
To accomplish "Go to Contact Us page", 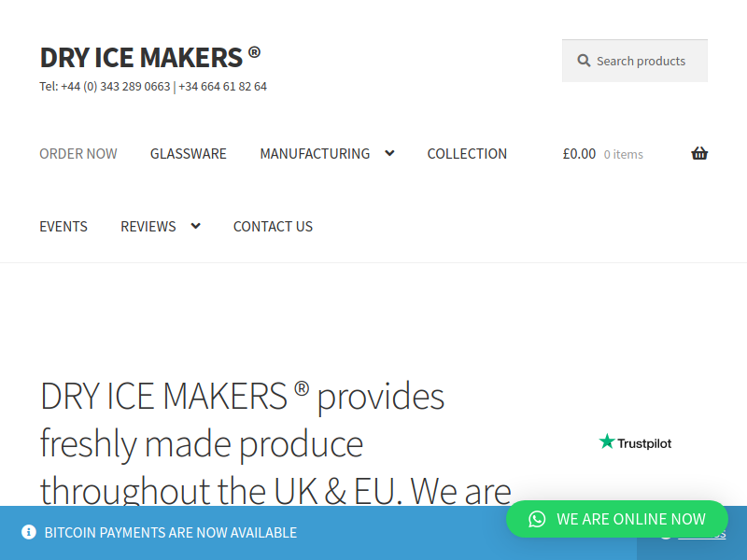I will point(273,227).
